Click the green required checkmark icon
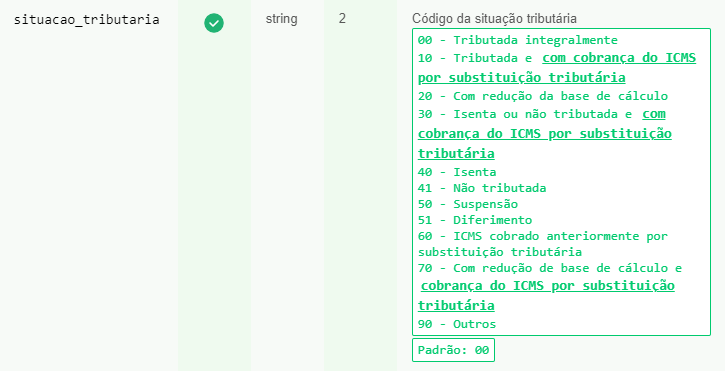 click(x=214, y=23)
